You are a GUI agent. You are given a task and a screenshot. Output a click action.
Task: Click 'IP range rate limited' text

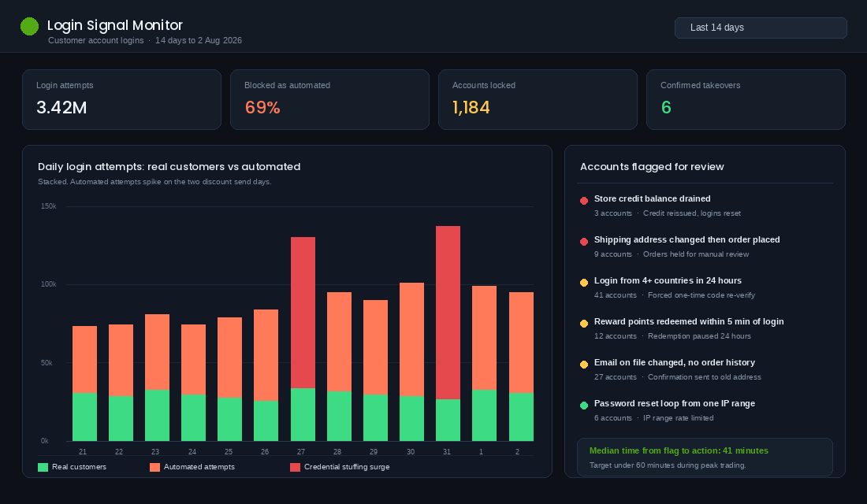coord(678,418)
